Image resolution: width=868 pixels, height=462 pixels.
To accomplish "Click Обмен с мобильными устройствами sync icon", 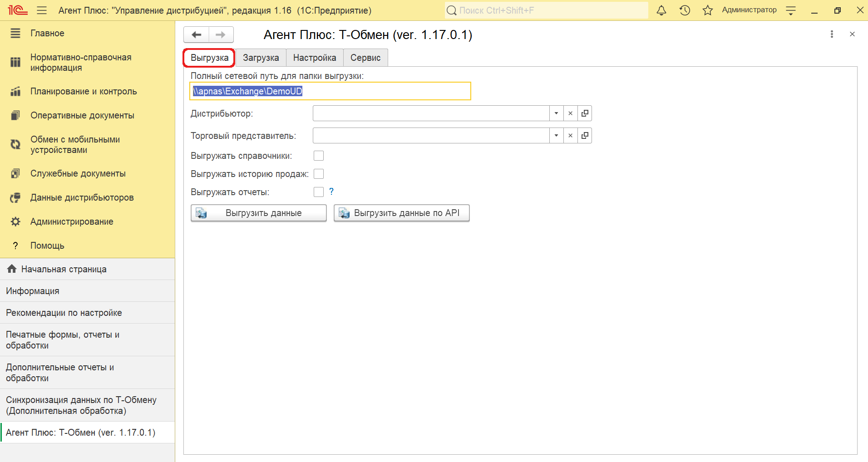I will 15,144.
